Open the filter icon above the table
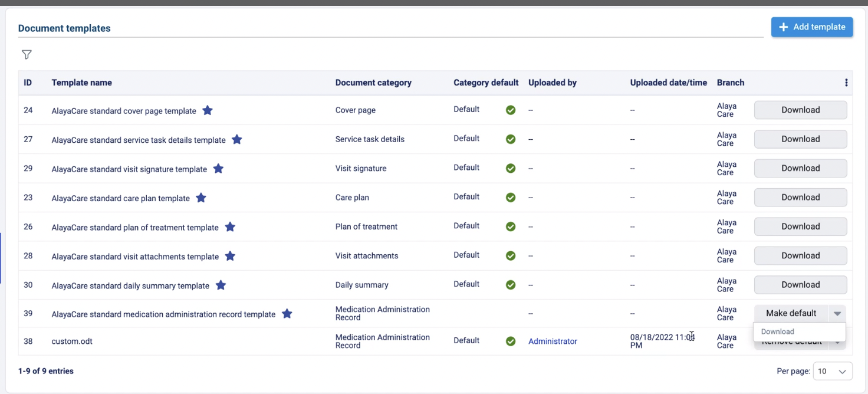Screen dimensions: 868x394 point(27,55)
